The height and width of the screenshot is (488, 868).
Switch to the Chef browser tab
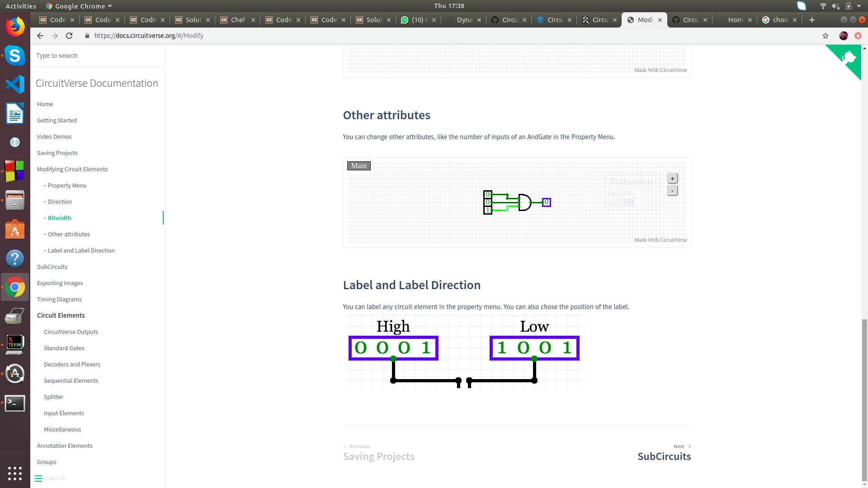pos(236,20)
